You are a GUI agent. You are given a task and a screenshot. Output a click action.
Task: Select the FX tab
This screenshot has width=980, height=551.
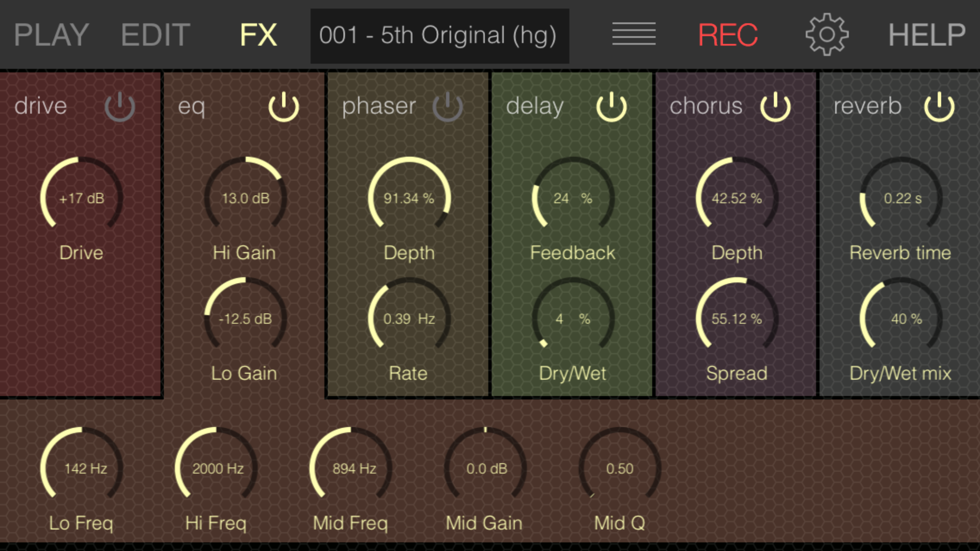[258, 35]
